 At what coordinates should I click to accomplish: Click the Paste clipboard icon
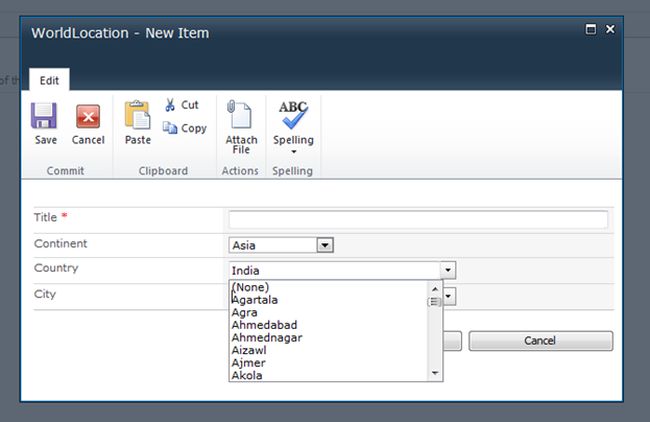[138, 115]
